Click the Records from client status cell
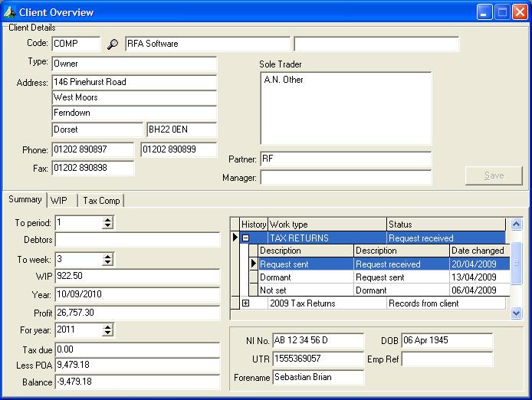This screenshot has width=532, height=400. click(446, 303)
